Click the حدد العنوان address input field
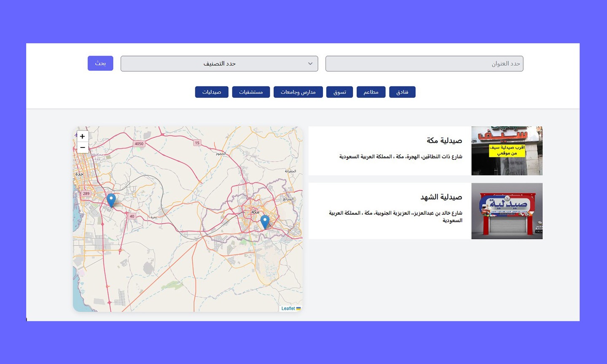 click(x=424, y=63)
